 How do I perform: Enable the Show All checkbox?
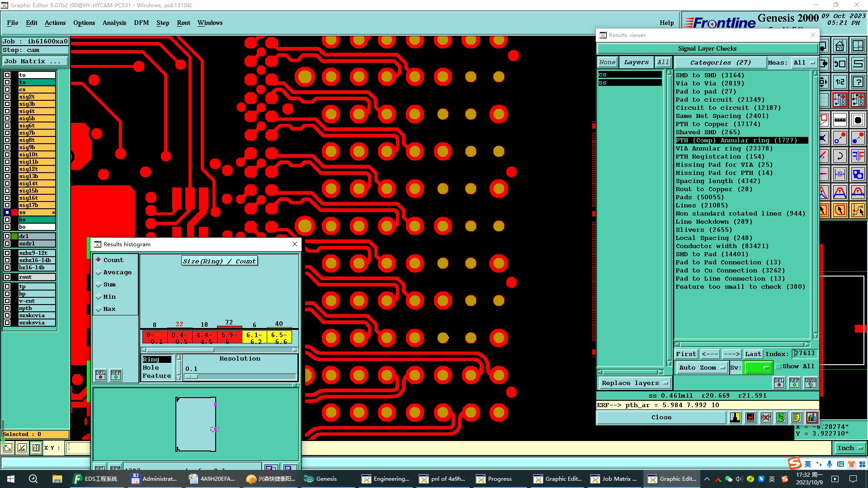click(778, 366)
